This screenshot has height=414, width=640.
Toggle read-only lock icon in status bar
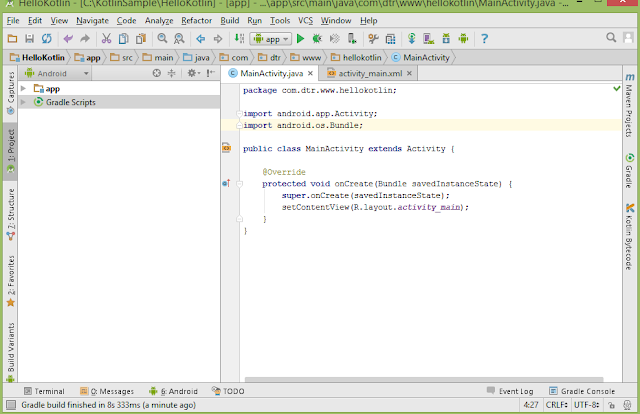(611, 405)
